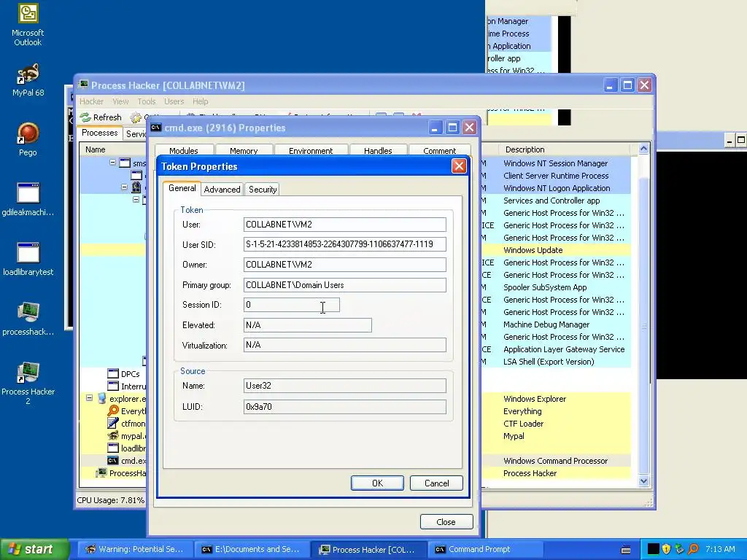Click the explorer.exe process icon
Image resolution: width=747 pixels, height=560 pixels.
pos(101,399)
